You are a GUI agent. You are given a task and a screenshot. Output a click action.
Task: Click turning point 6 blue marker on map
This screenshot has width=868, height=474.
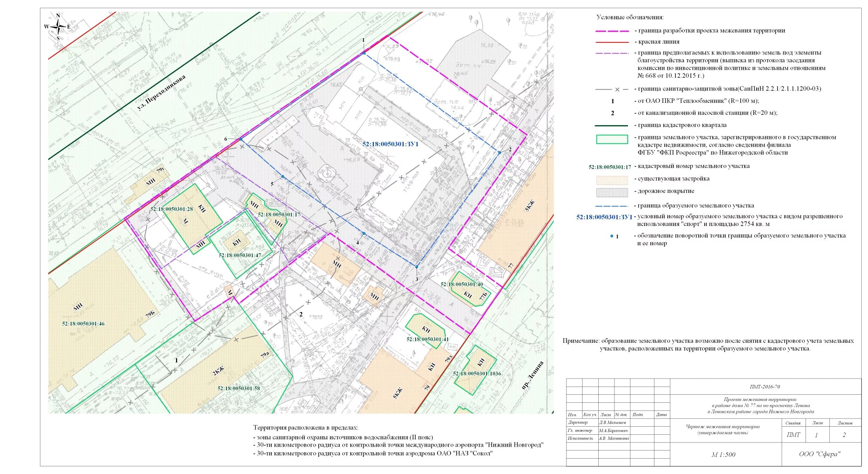[241, 139]
